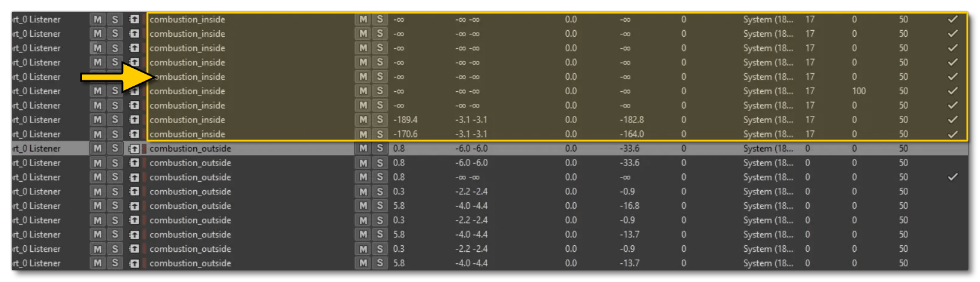Click the checkmark on the combustion_outside row

tap(952, 178)
